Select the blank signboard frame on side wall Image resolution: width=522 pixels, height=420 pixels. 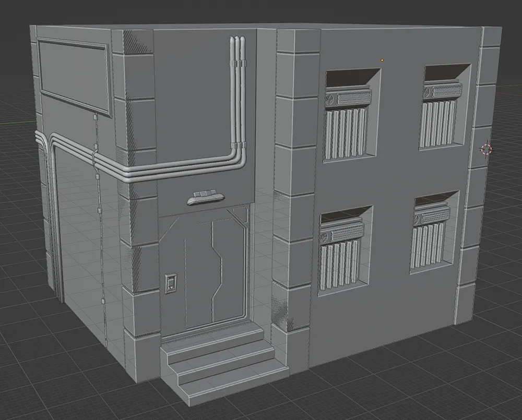click(74, 76)
